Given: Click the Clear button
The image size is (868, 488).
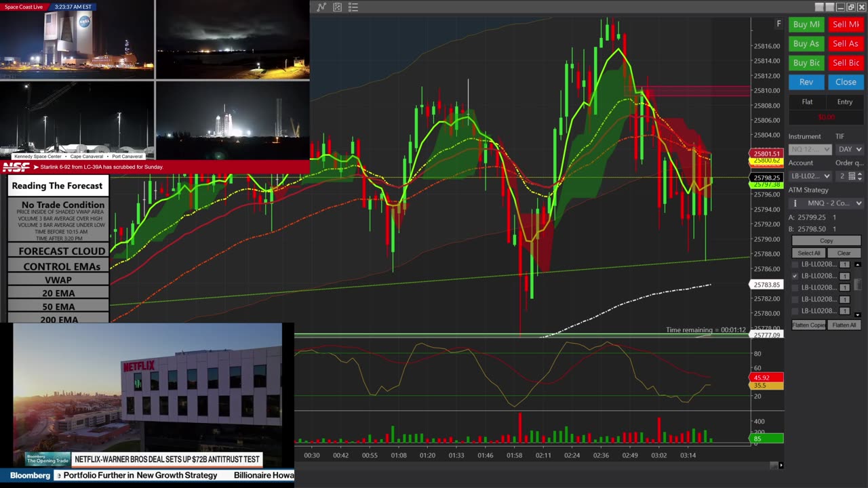Looking at the screenshot, I should (x=844, y=253).
